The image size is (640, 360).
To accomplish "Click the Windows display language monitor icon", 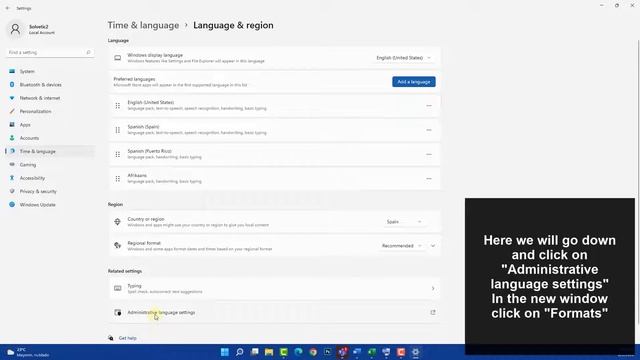I will pos(118,58).
